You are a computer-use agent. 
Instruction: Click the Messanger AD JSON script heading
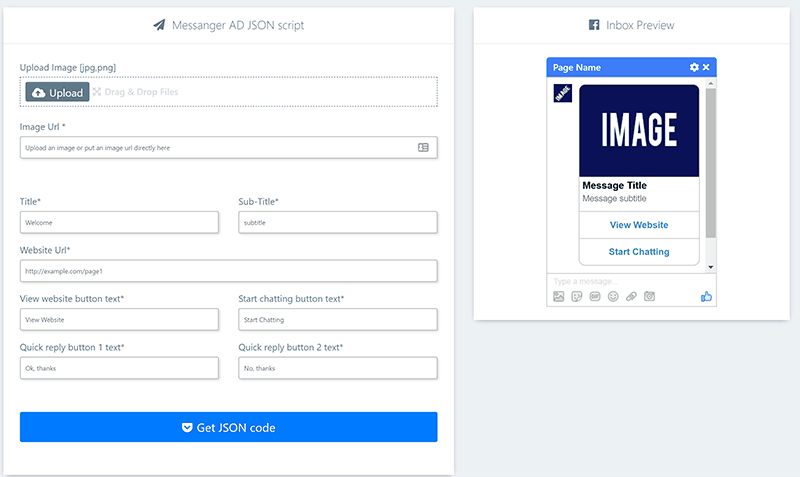click(x=238, y=25)
